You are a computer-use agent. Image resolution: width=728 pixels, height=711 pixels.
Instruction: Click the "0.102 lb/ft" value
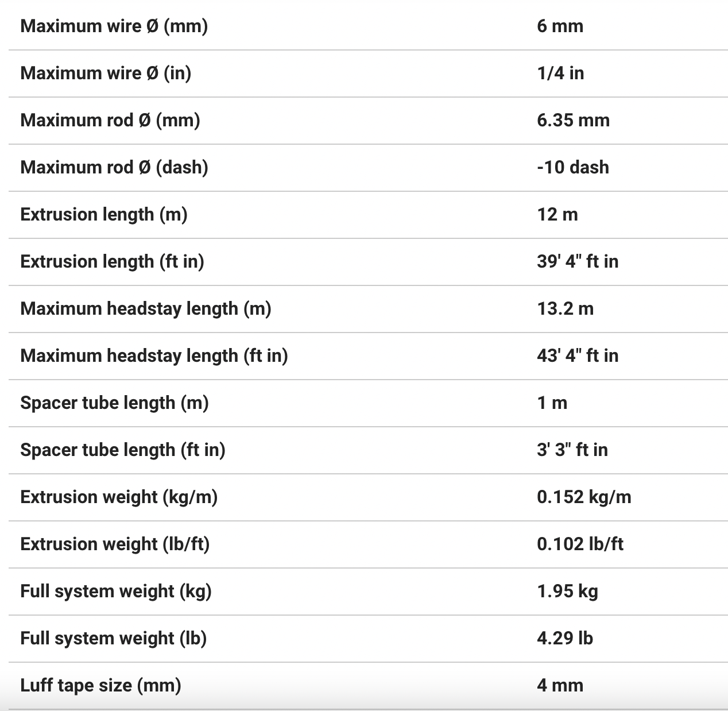click(x=580, y=544)
